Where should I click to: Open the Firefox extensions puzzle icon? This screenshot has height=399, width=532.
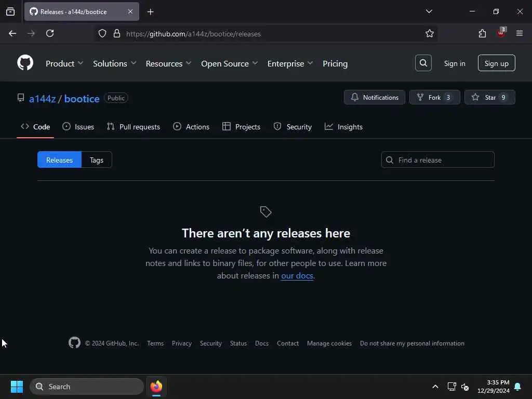point(482,33)
